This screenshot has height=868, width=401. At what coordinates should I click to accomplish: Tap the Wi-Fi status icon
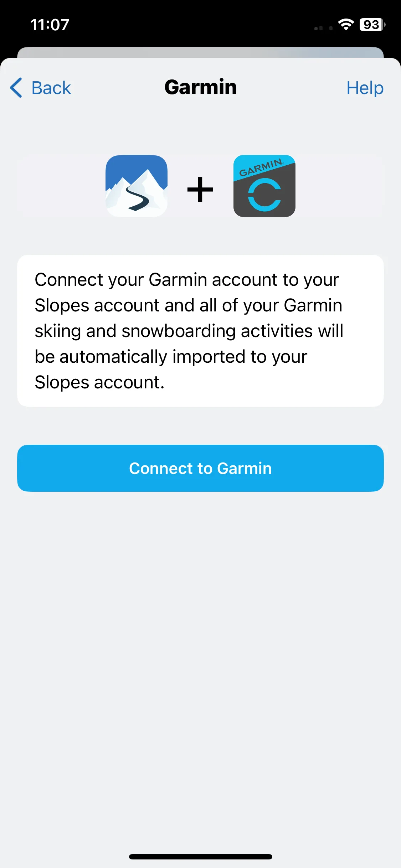(x=346, y=25)
